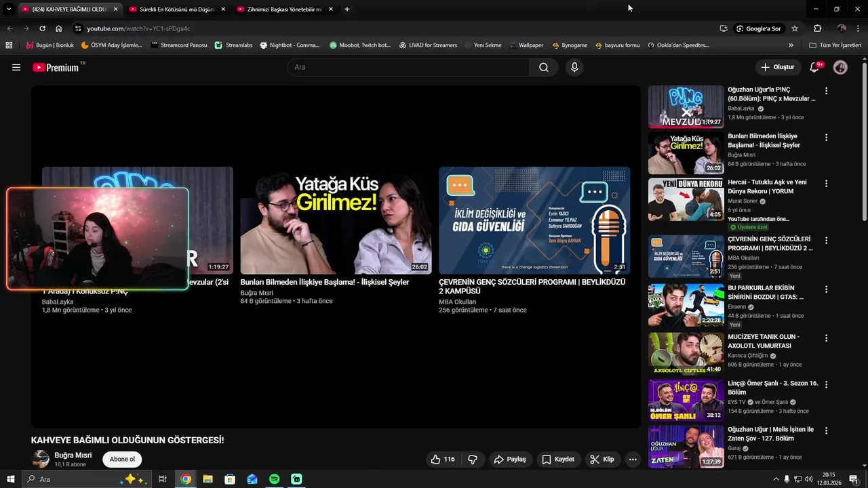Open Windows Start menu
Screen dimensions: 868x488
click(x=10, y=479)
